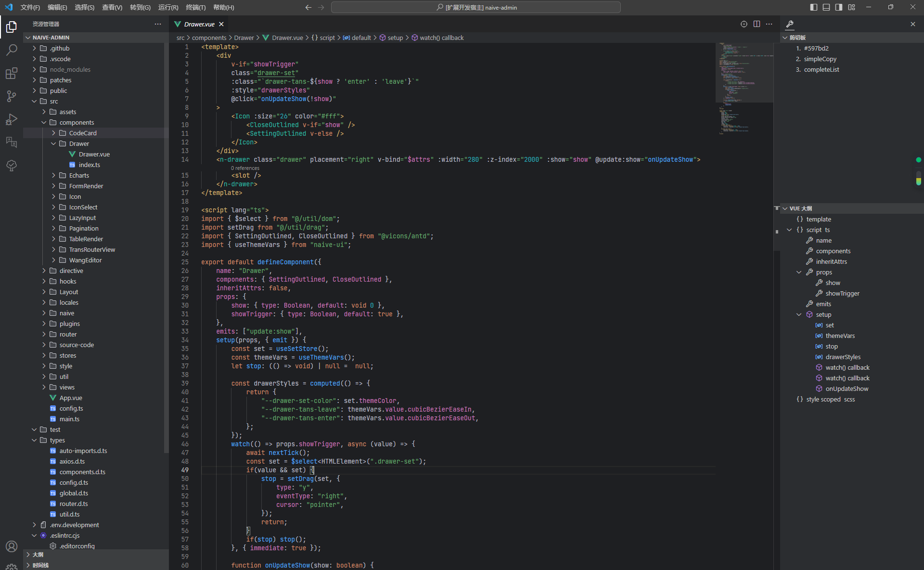Open Source Control view in activity bar

pos(12,96)
